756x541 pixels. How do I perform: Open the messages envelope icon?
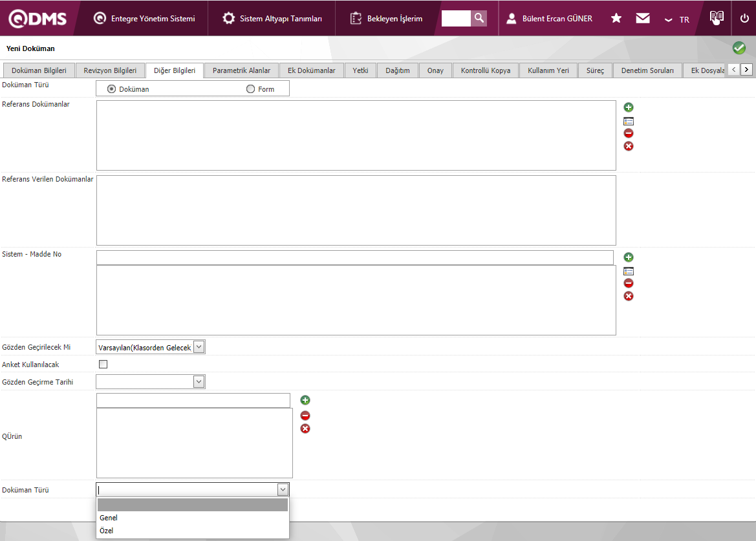(642, 18)
